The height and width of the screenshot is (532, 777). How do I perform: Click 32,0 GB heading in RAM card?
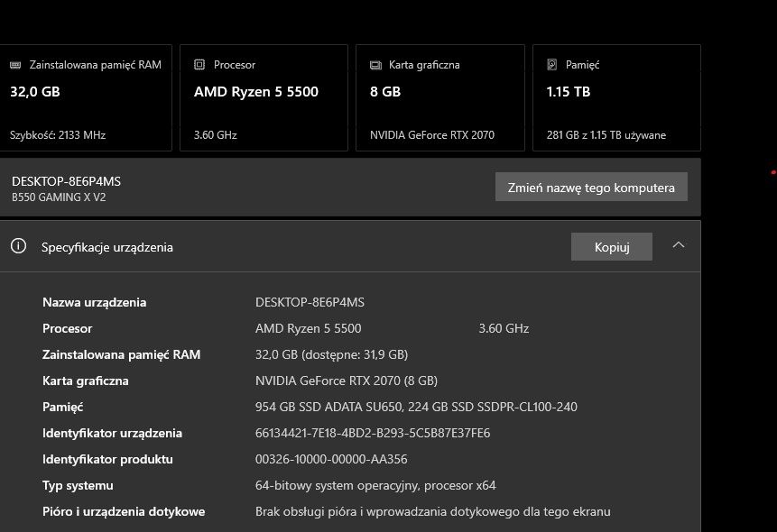pos(35,92)
